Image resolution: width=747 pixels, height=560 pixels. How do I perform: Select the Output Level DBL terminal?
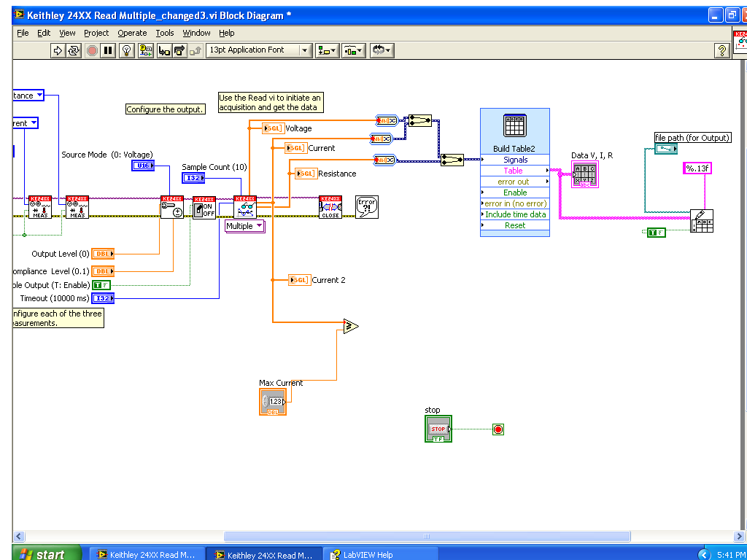(102, 254)
